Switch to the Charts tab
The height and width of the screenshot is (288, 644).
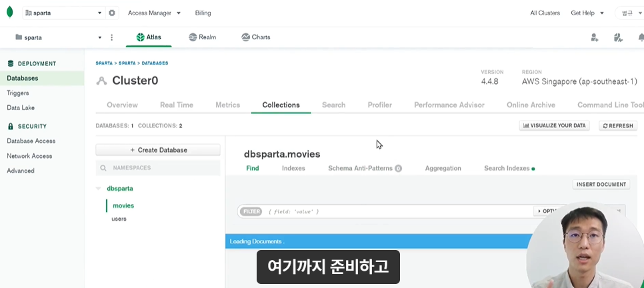[x=256, y=37]
